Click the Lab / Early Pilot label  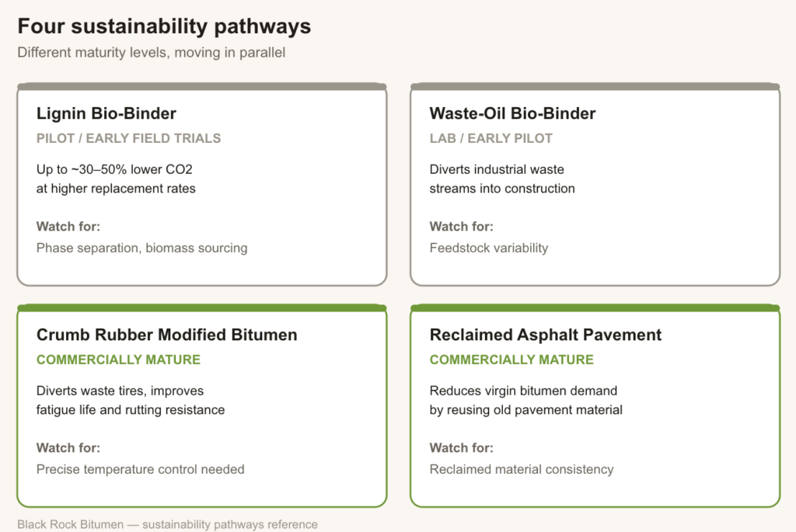[x=491, y=138]
